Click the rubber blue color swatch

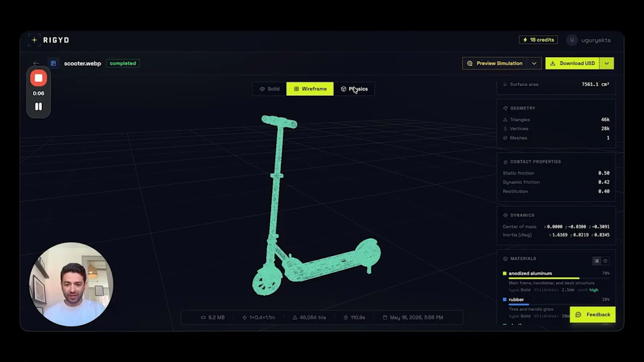(504, 300)
